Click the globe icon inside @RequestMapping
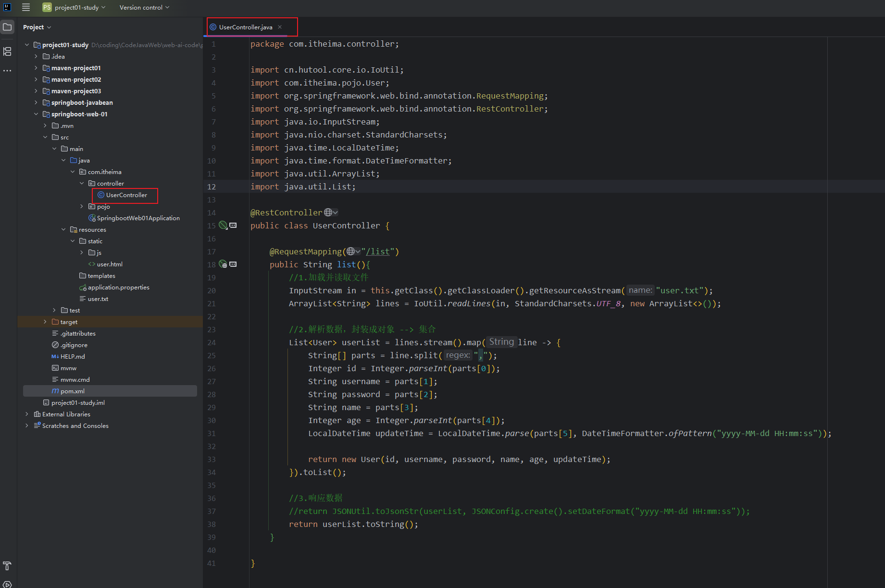Viewport: 885px width, 588px height. [351, 251]
